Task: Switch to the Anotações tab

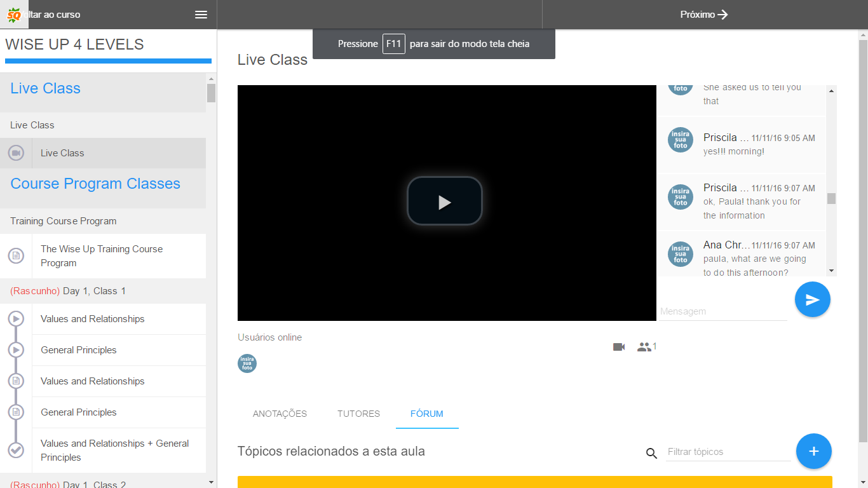Action: [280, 414]
